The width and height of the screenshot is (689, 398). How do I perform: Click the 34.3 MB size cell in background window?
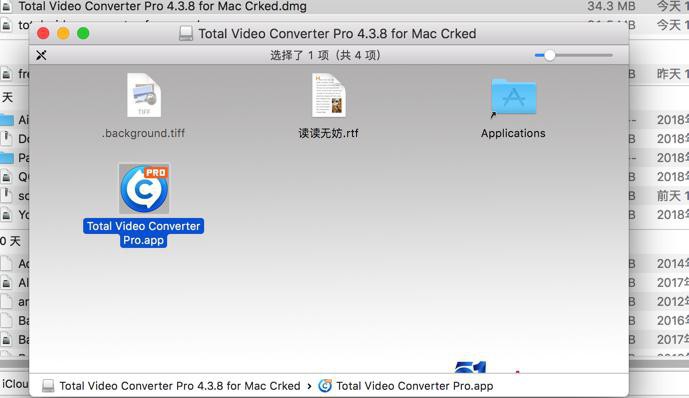[611, 6]
